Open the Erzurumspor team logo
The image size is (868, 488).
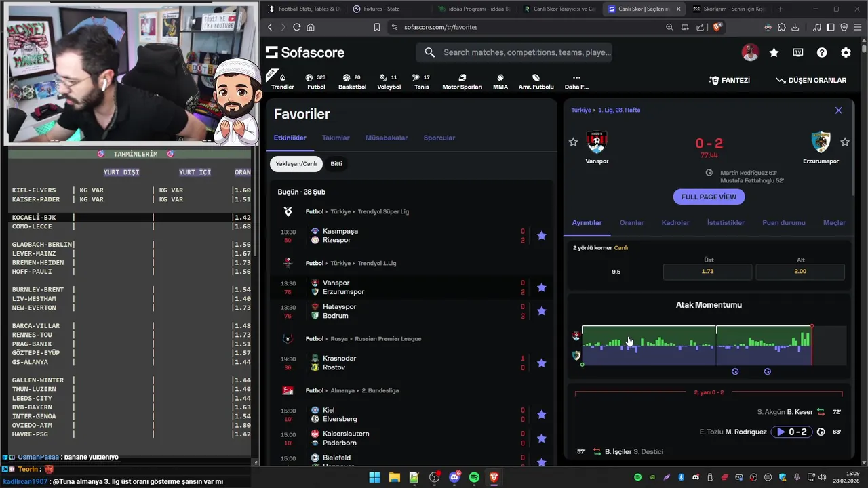pyautogui.click(x=821, y=142)
